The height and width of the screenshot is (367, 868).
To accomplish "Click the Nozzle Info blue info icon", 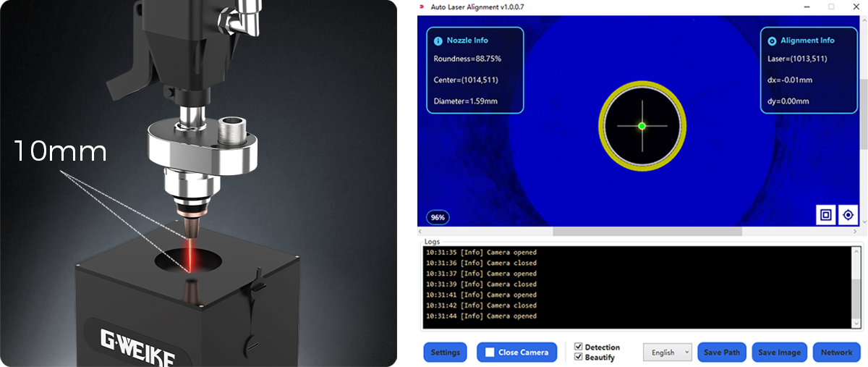I will pos(438,41).
